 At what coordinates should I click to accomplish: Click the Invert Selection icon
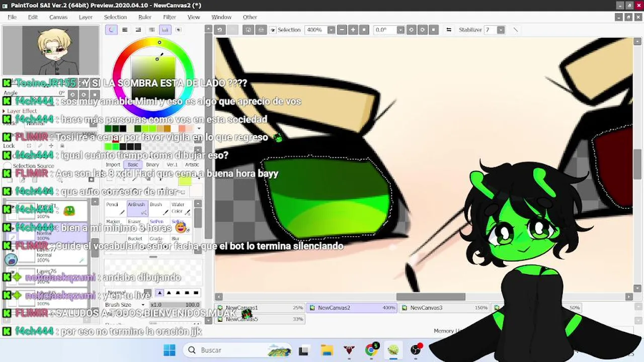260,30
